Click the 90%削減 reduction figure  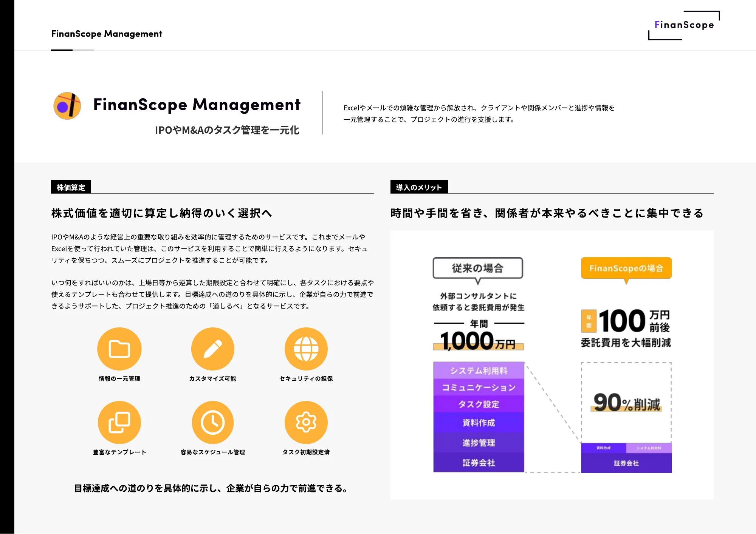point(626,403)
